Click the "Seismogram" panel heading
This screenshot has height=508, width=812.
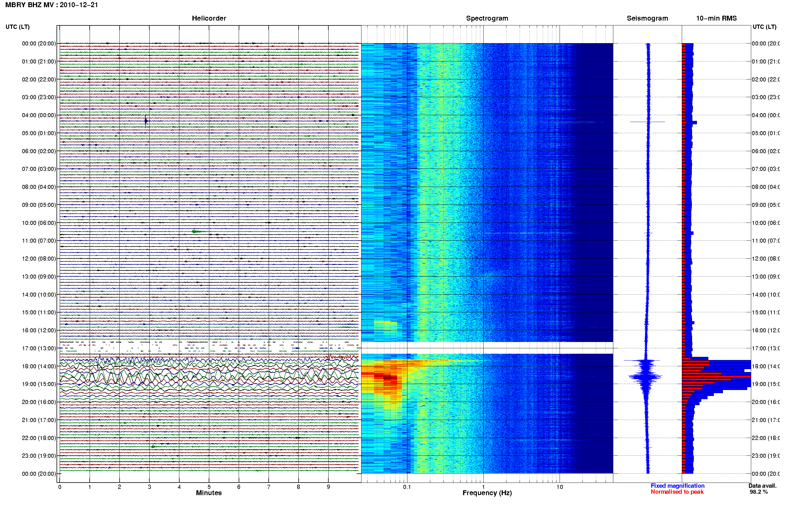647,18
